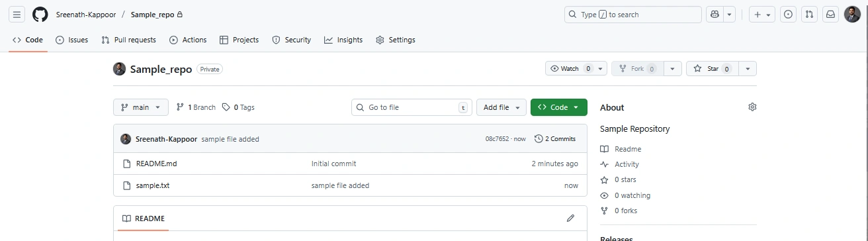Edit README using the pencil icon
The image size is (868, 241).
570,218
